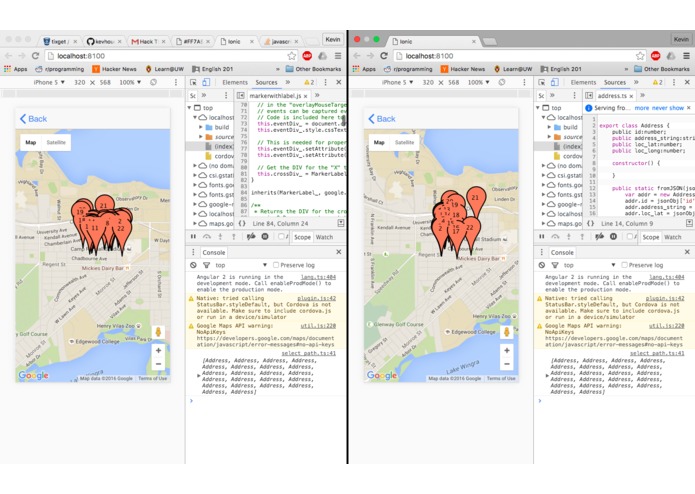Rotate device screen in right window
Screen dimensions: 695x494
(x=502, y=82)
